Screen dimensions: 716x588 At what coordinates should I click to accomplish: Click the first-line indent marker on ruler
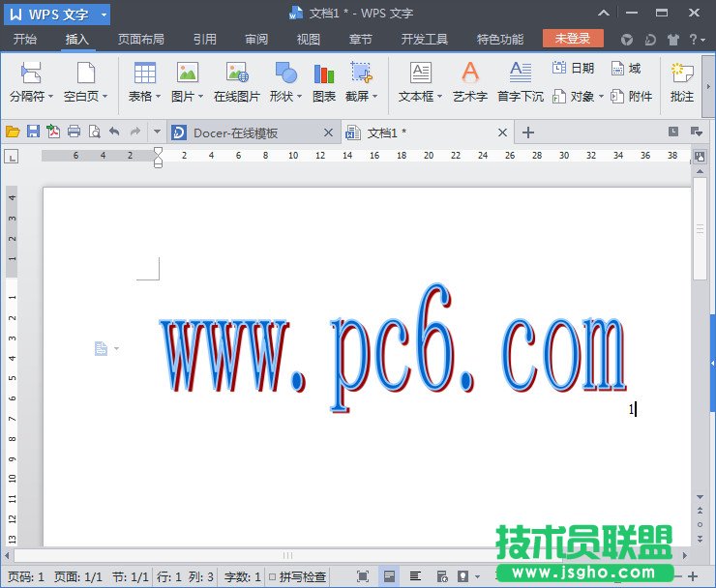pos(158,151)
